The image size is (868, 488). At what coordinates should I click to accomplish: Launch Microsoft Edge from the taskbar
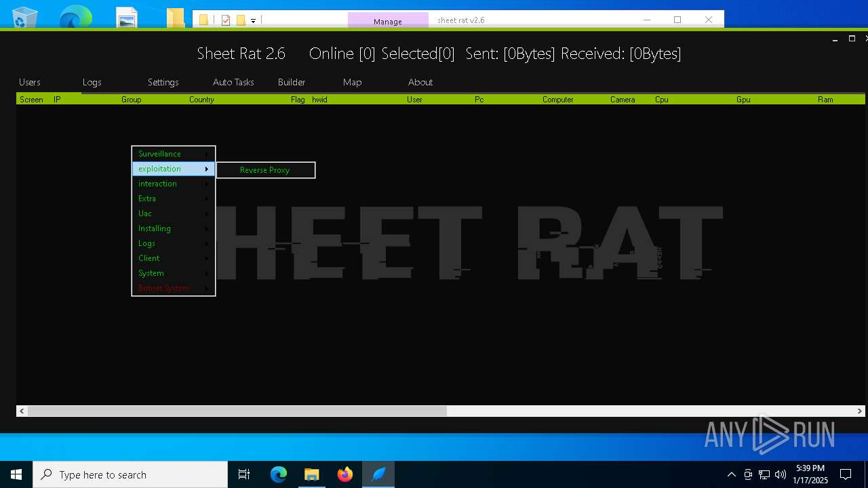(x=279, y=474)
